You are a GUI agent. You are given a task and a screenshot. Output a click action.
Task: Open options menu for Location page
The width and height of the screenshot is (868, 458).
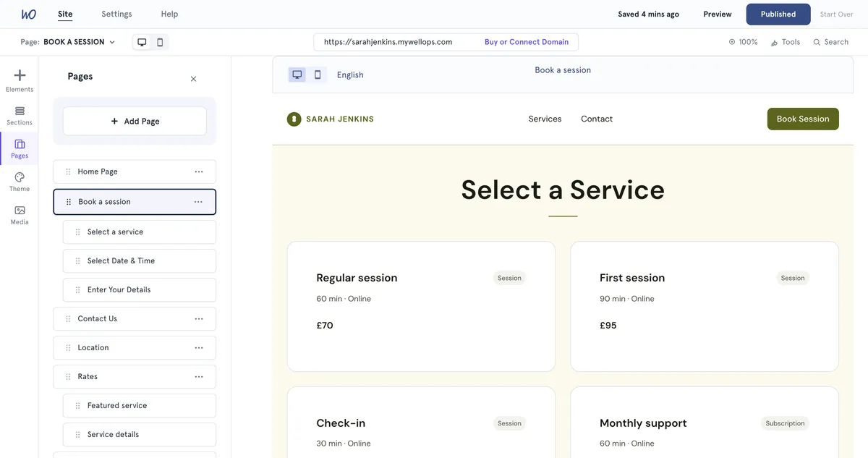[x=199, y=347]
